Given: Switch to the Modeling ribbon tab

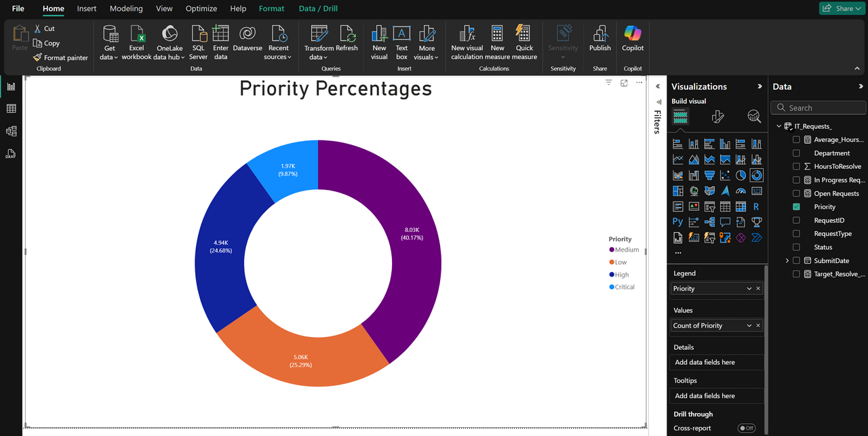Looking at the screenshot, I should [x=126, y=9].
